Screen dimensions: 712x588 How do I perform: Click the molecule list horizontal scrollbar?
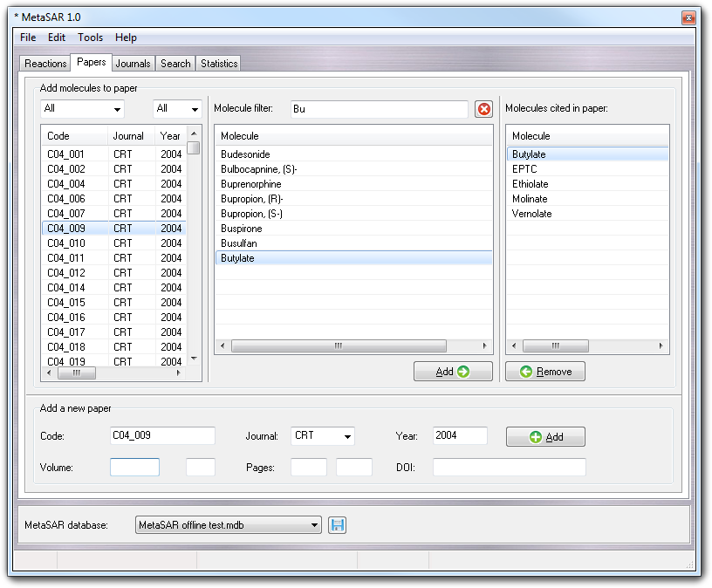pyautogui.click(x=338, y=346)
